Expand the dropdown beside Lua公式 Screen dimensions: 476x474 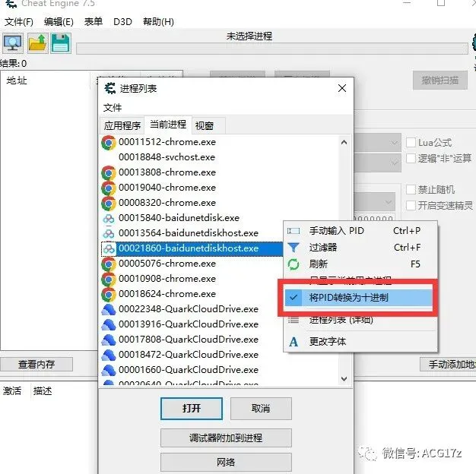[x=394, y=143]
